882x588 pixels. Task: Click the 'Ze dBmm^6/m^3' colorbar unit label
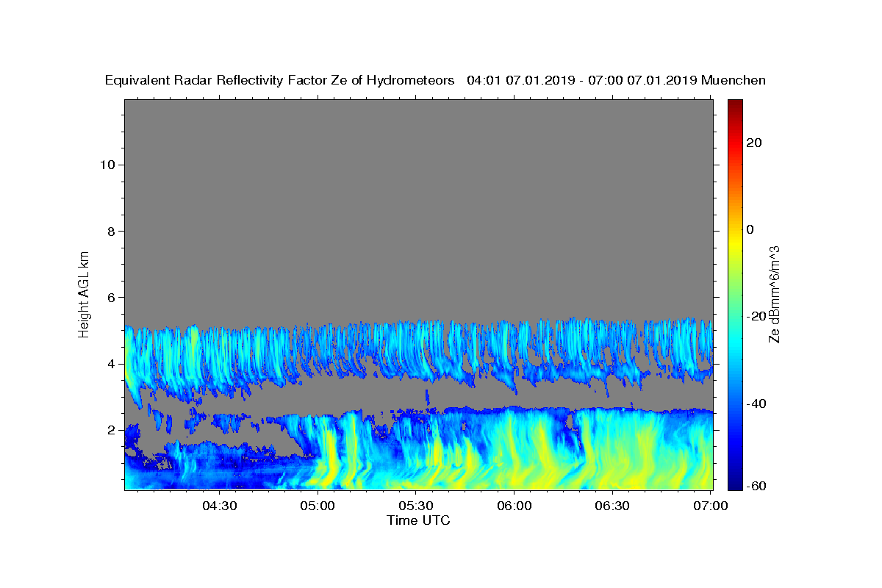[x=774, y=294]
